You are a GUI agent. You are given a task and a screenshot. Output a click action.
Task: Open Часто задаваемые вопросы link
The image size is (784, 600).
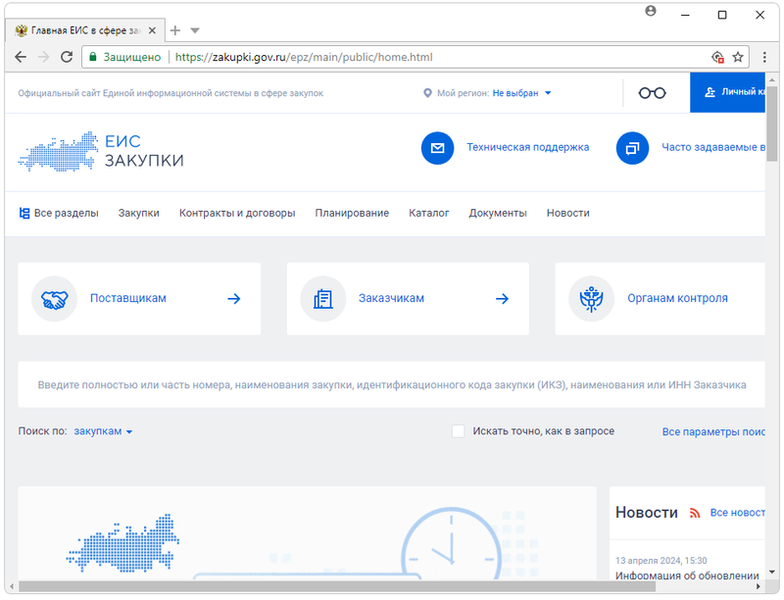[x=714, y=148]
